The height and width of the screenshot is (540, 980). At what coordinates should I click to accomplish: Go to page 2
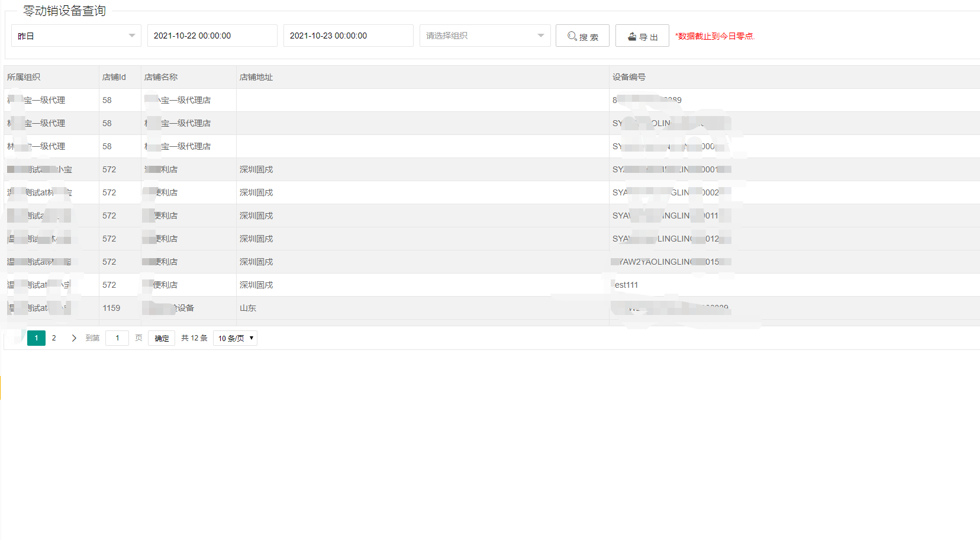coord(54,338)
